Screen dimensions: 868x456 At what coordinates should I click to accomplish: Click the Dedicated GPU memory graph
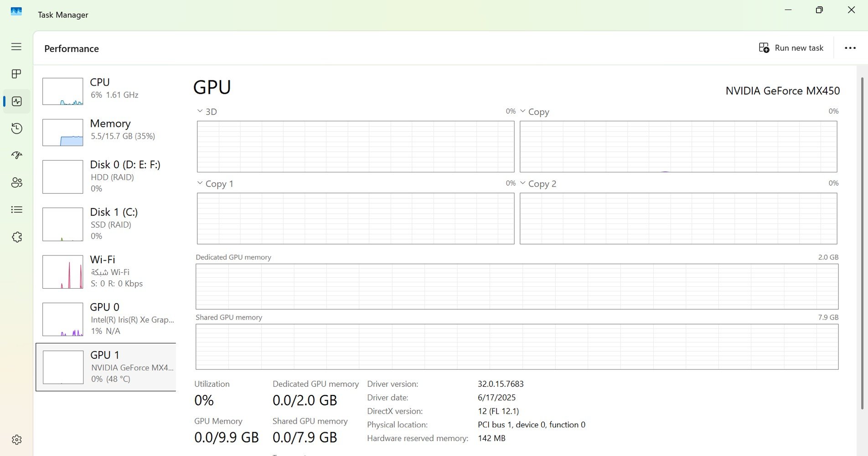coord(517,286)
